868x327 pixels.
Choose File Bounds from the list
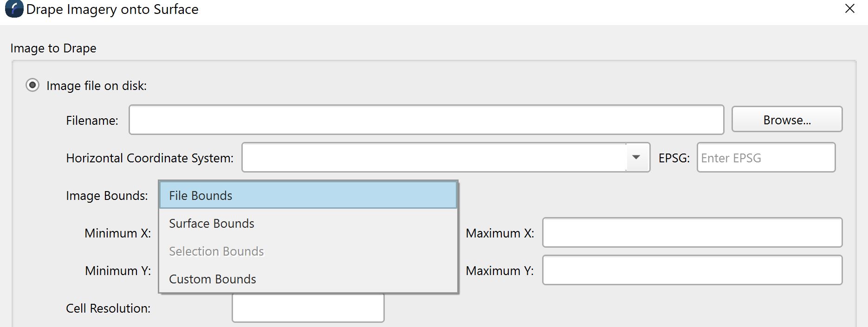point(308,195)
